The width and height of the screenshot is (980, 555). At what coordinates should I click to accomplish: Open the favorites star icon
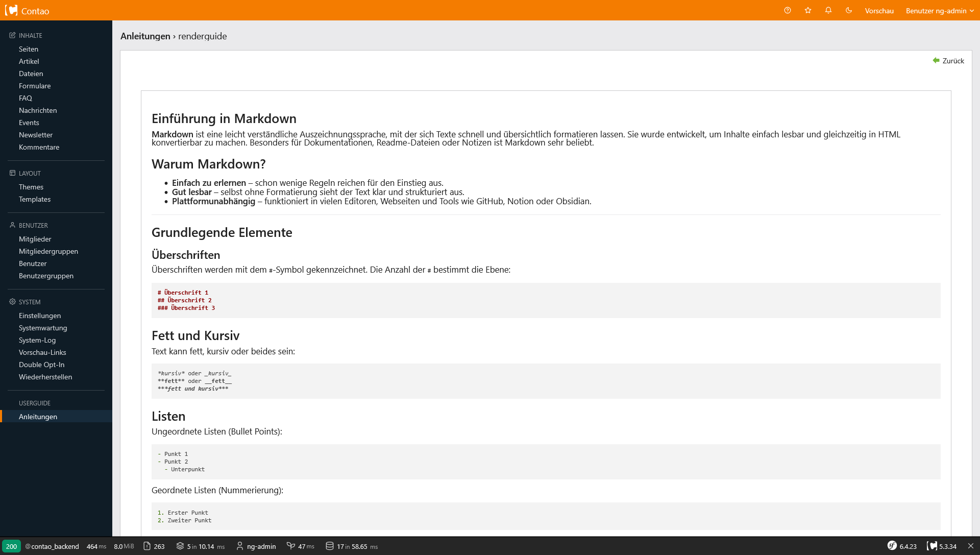point(808,10)
